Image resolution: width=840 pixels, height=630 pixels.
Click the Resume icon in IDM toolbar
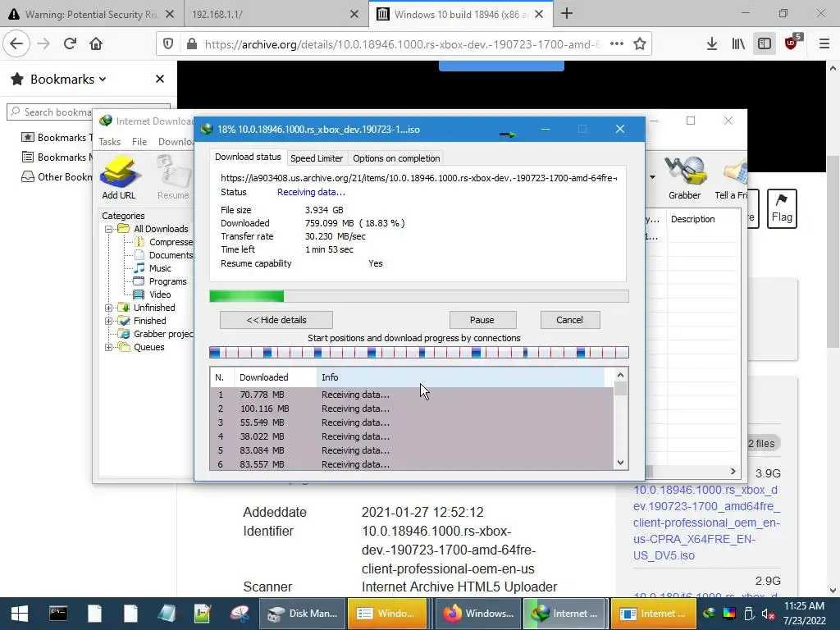pos(173,178)
